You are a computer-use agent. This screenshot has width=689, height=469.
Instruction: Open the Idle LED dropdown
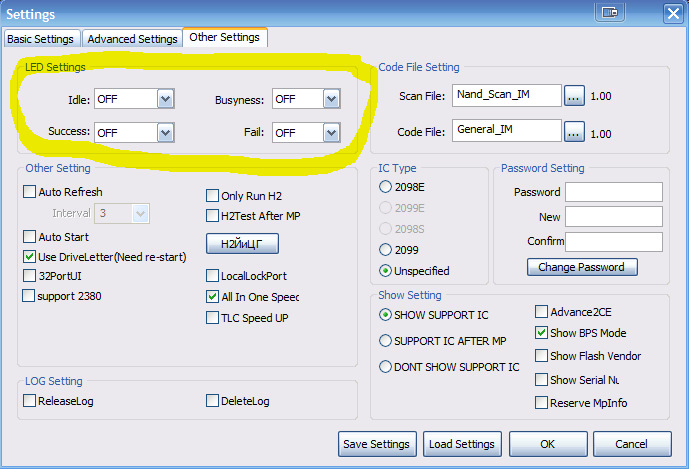(x=166, y=99)
